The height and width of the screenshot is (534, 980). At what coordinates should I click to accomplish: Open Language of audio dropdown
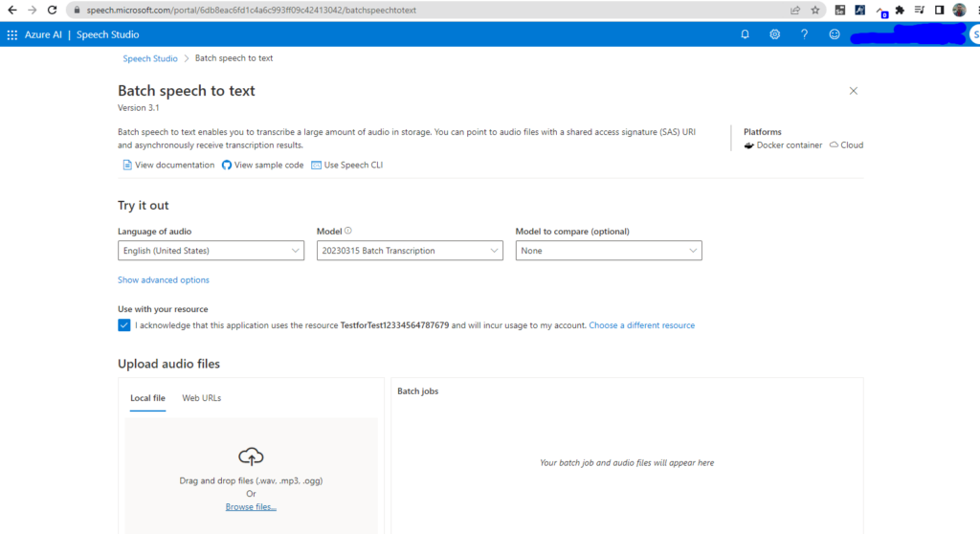(x=211, y=251)
